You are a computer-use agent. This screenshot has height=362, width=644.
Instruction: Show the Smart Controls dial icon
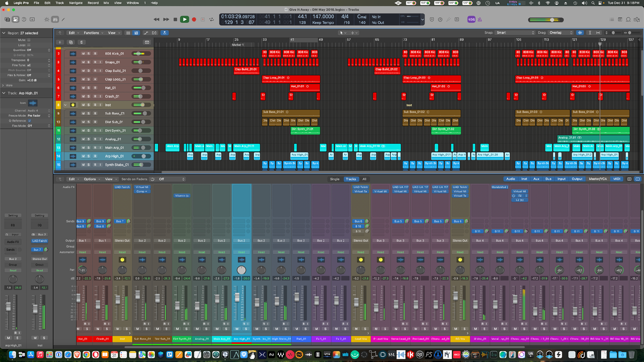click(x=47, y=19)
